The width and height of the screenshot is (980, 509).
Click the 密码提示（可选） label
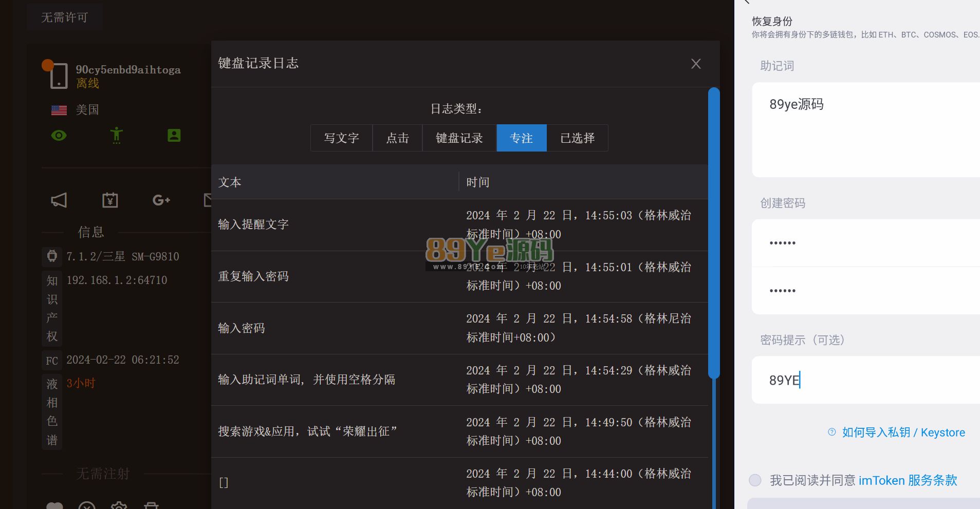click(802, 340)
